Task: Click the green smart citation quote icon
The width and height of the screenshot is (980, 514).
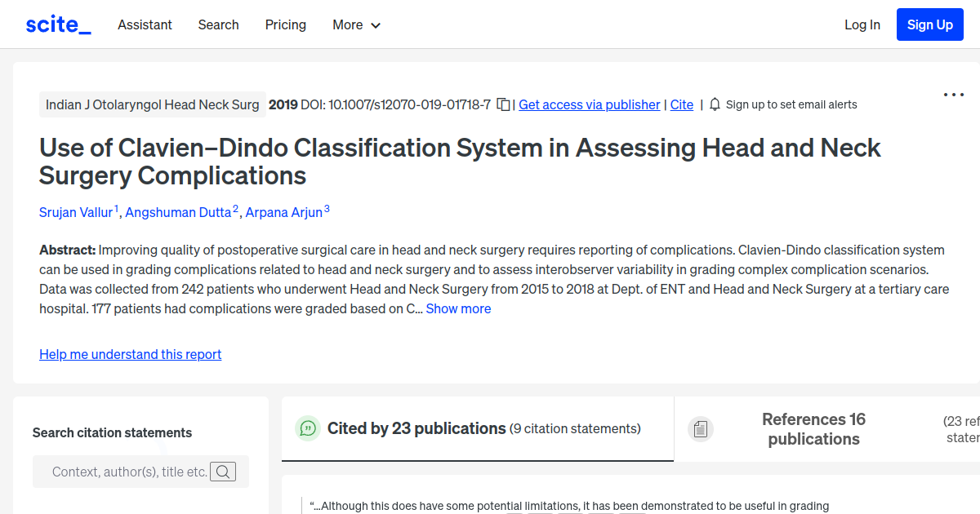Action: (x=307, y=428)
